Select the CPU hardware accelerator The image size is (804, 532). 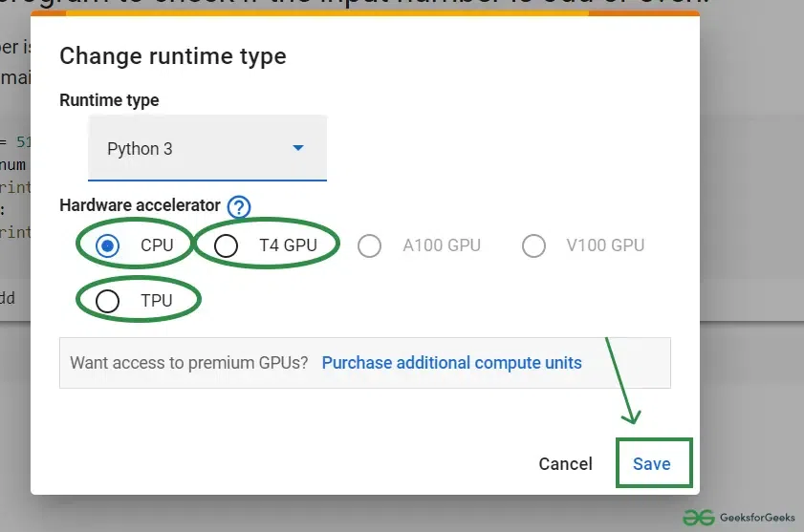pos(108,245)
